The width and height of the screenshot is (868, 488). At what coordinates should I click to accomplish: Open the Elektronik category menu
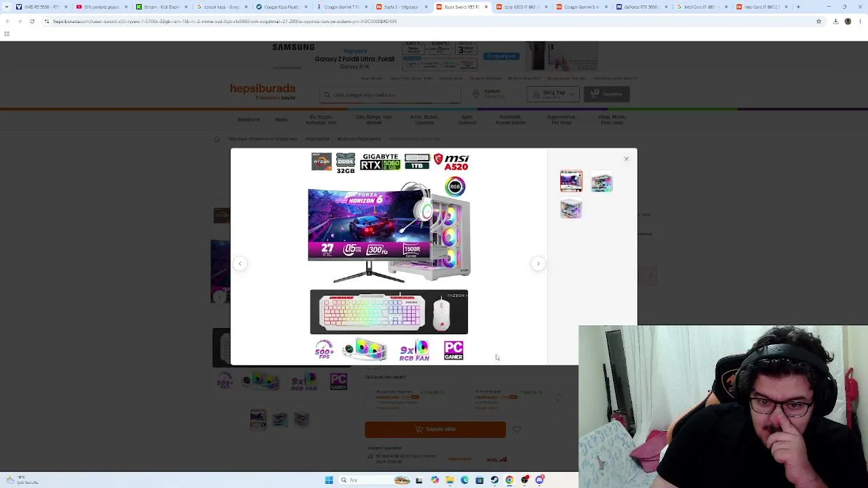249,120
